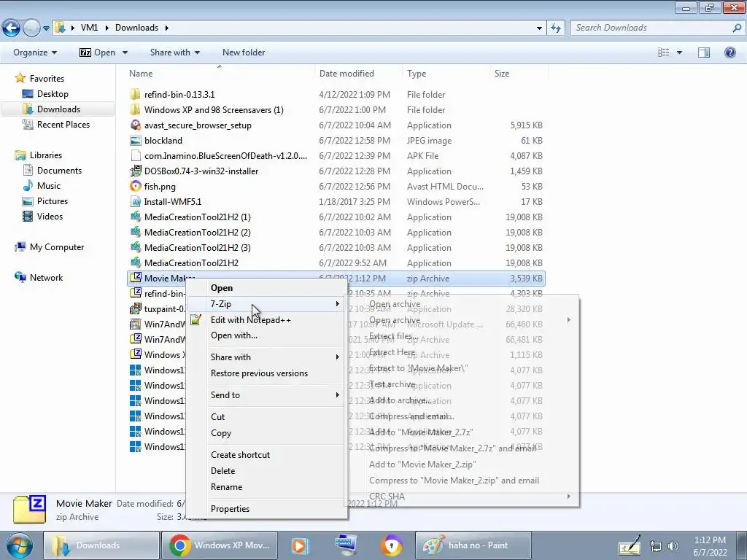Choose Add to "Movie Maker_2.zip"
The width and height of the screenshot is (747, 560).
point(422,464)
